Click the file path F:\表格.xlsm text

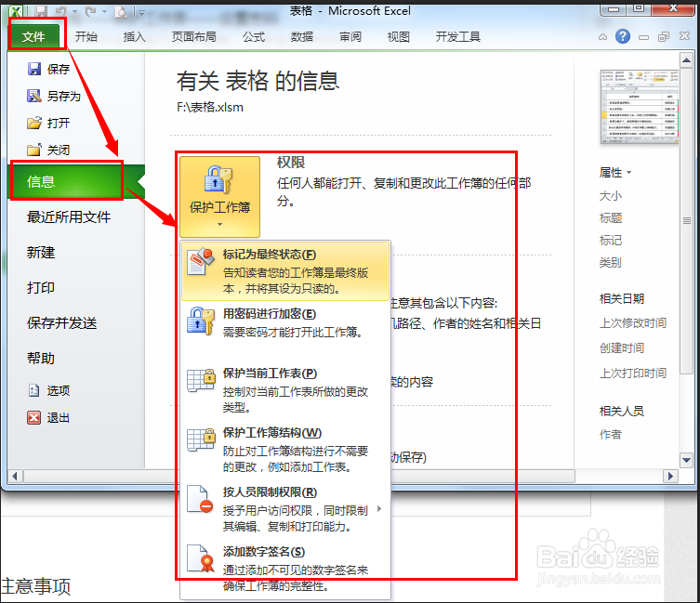click(x=210, y=107)
